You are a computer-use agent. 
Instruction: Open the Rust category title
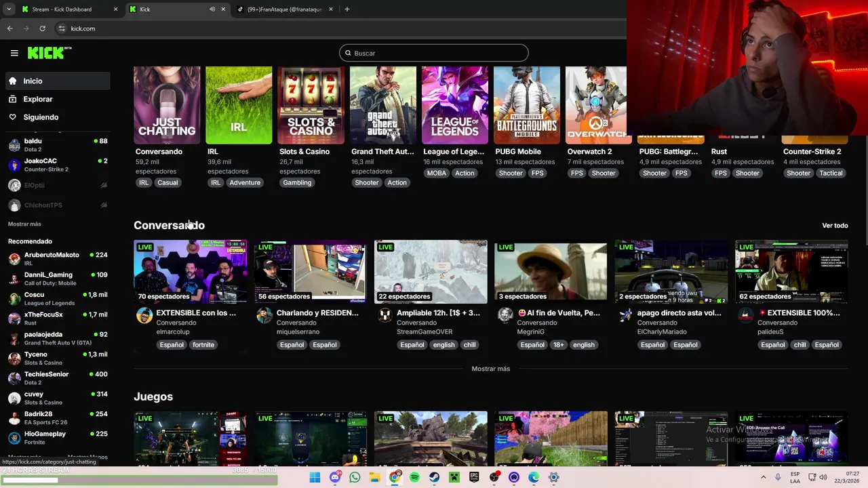[x=719, y=151]
